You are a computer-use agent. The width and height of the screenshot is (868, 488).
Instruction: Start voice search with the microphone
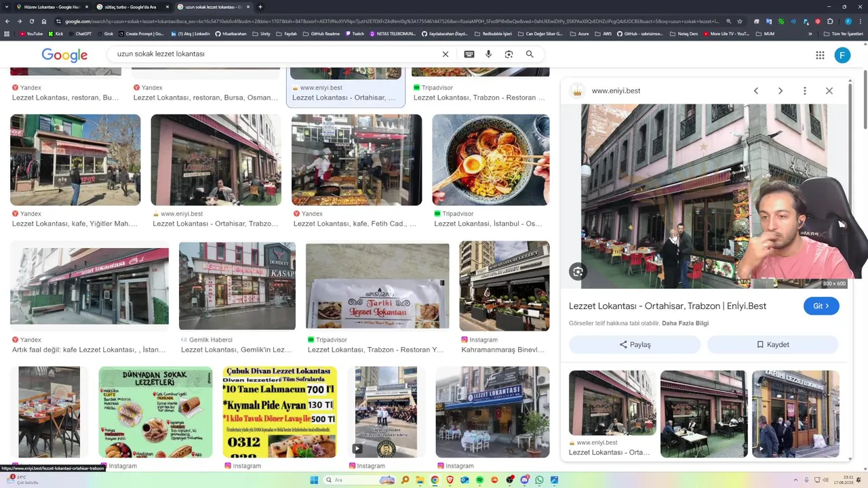(x=488, y=54)
